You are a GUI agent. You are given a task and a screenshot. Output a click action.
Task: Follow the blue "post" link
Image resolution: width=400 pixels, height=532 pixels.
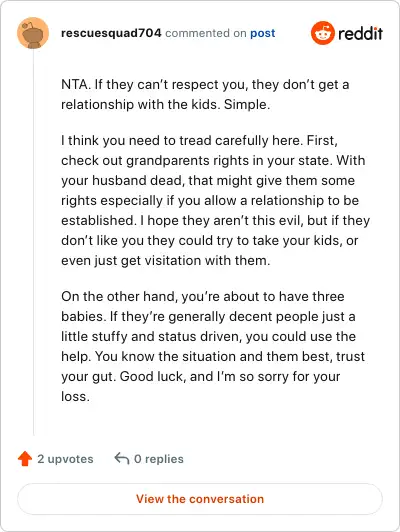point(263,33)
